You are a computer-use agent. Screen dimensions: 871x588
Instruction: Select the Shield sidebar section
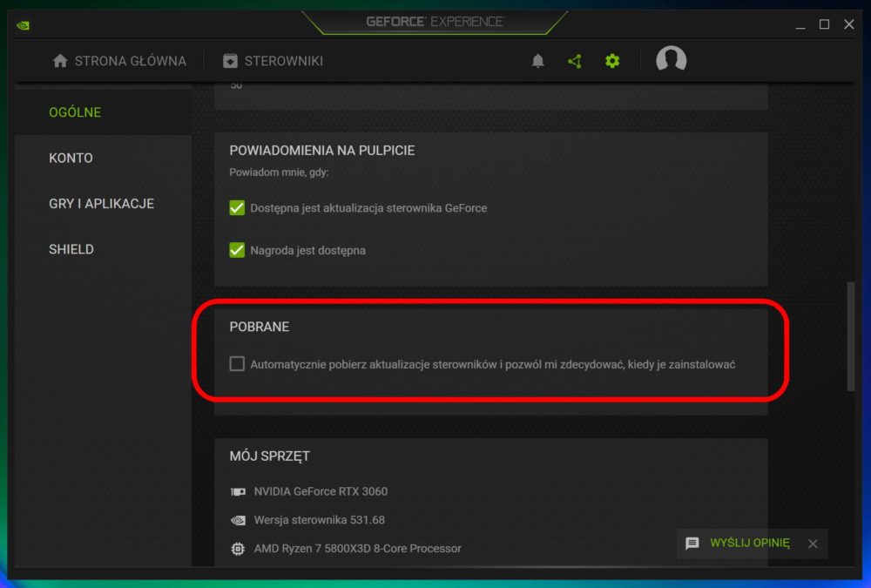(x=71, y=249)
